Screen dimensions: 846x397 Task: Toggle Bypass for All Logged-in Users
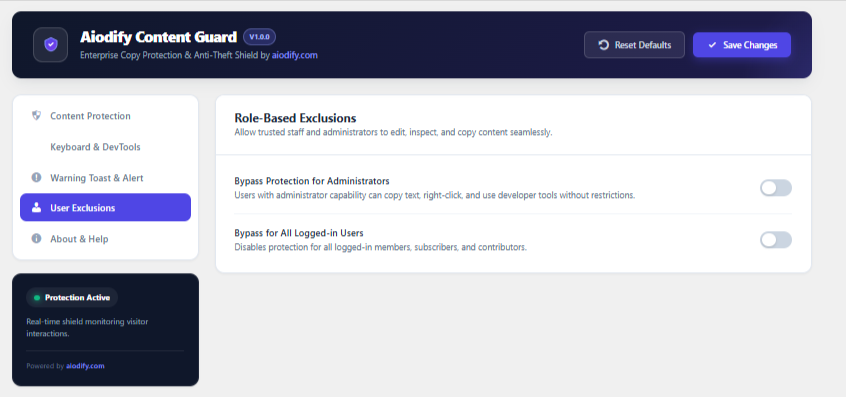776,240
